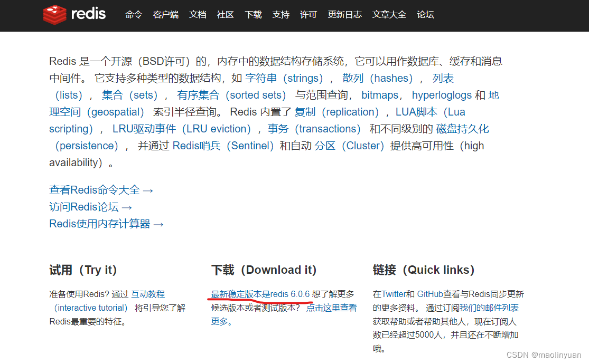Open the 复制 (replication) link

[336, 112]
